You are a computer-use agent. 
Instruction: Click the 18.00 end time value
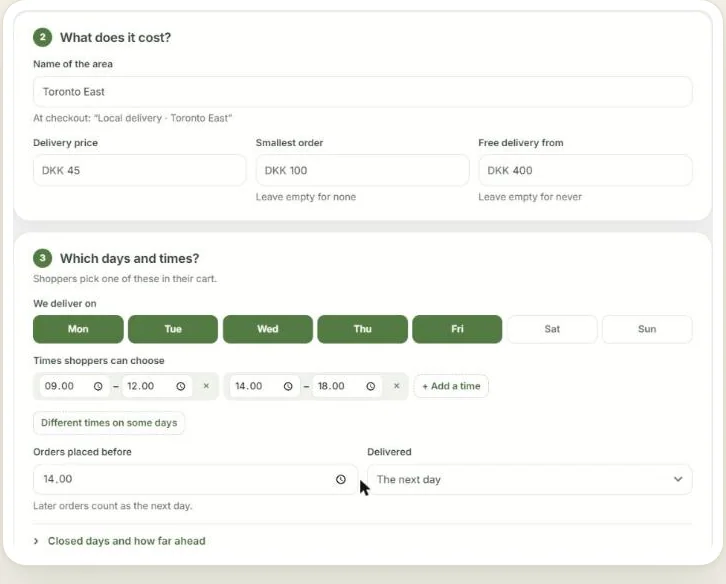tap(331, 386)
